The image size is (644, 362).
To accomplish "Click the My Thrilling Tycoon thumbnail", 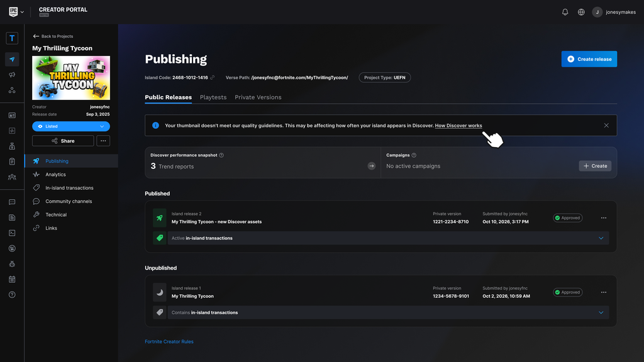I will point(71,78).
